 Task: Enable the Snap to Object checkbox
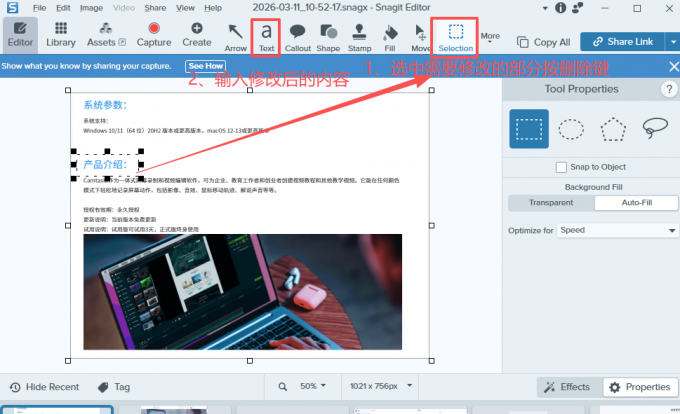(x=561, y=167)
